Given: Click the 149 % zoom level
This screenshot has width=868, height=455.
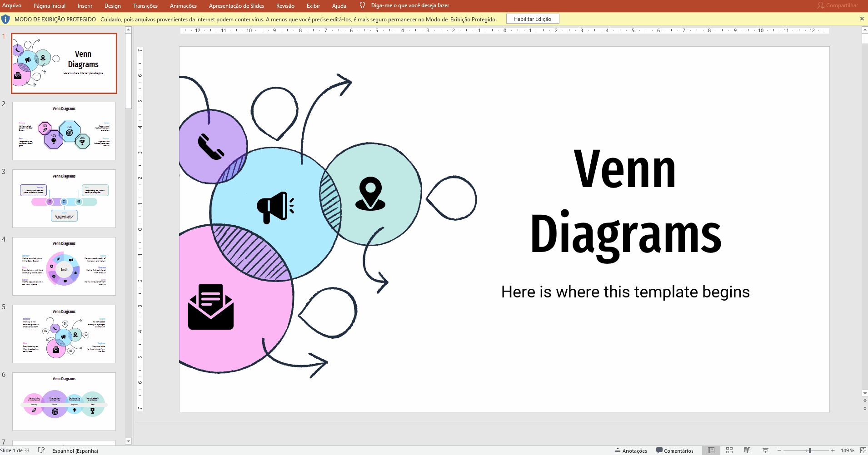Looking at the screenshot, I should pyautogui.click(x=847, y=450).
